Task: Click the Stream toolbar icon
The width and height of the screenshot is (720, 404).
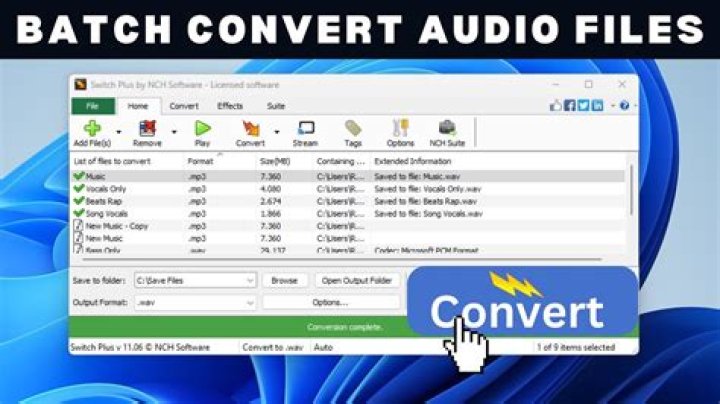Action: 306,128
